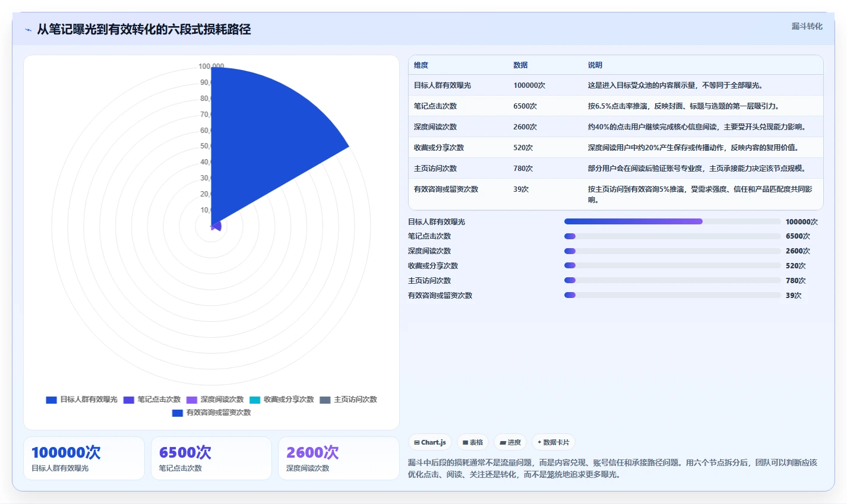Click the small purple wedge at chart center

217,226
